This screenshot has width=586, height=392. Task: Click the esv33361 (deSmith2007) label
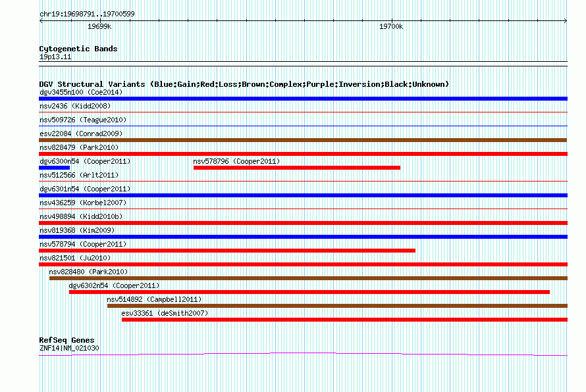point(165,313)
